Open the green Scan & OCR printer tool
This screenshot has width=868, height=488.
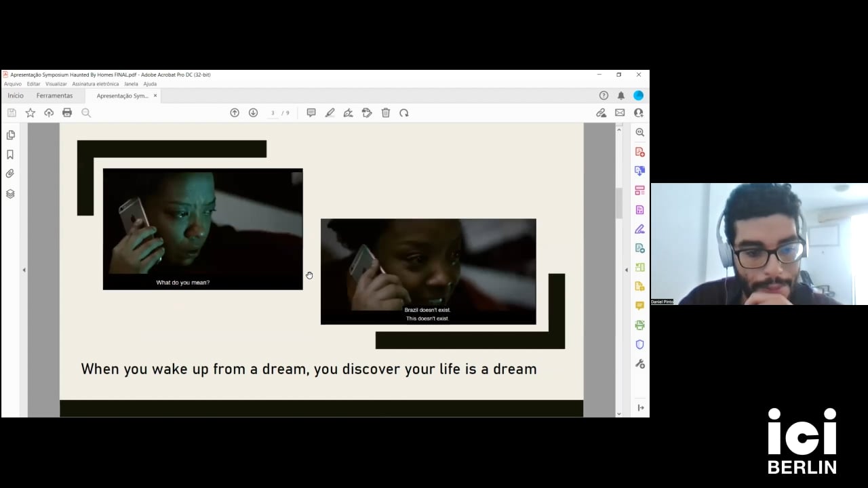639,325
